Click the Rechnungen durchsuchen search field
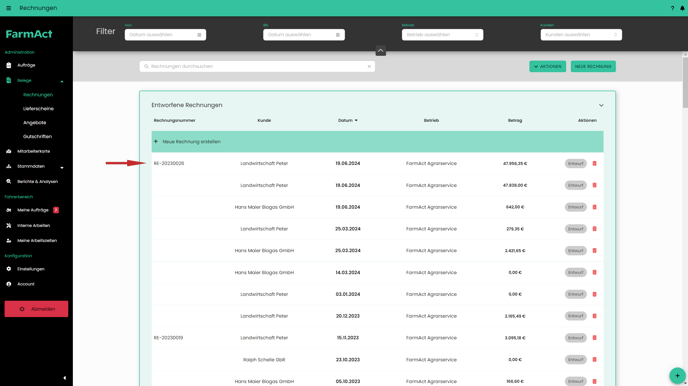Screen dimensions: 688x386 point(257,66)
